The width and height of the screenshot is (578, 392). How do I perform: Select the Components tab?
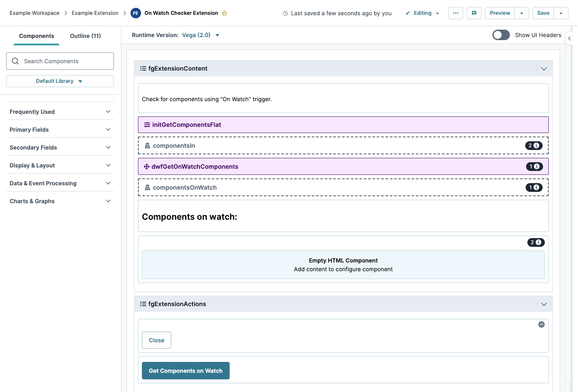tap(37, 36)
